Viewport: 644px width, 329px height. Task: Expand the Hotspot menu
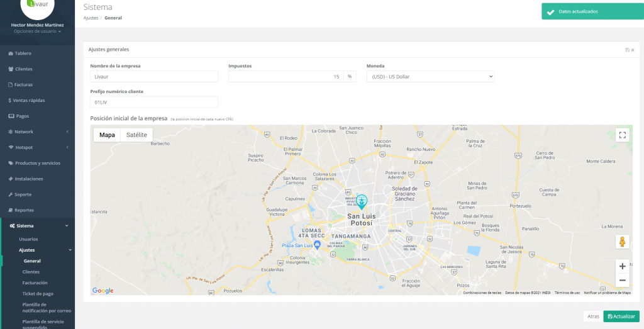click(37, 147)
